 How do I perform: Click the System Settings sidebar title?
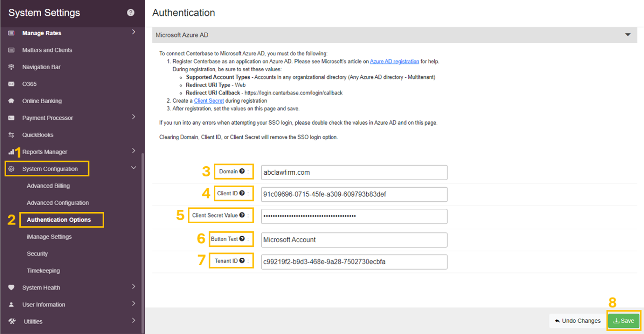click(44, 13)
